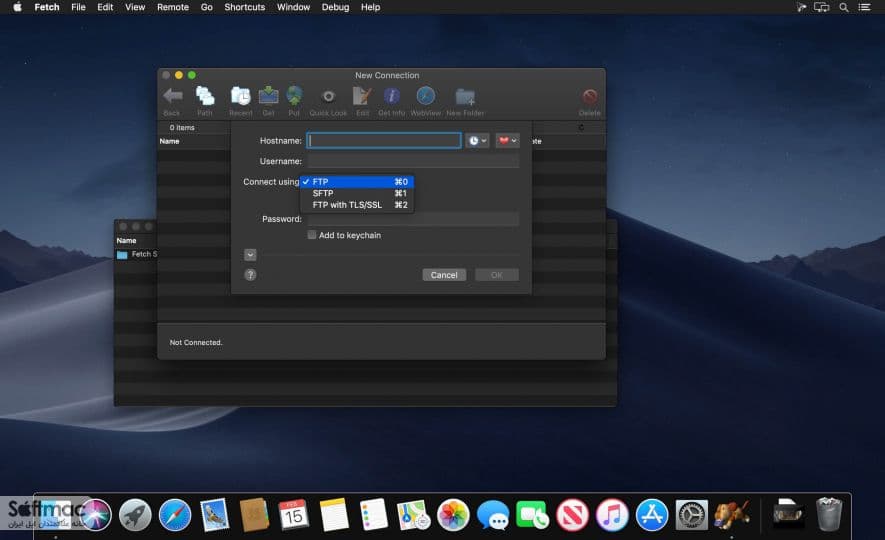Click the Name column header in back window
The width and height of the screenshot is (885, 540).
click(126, 240)
